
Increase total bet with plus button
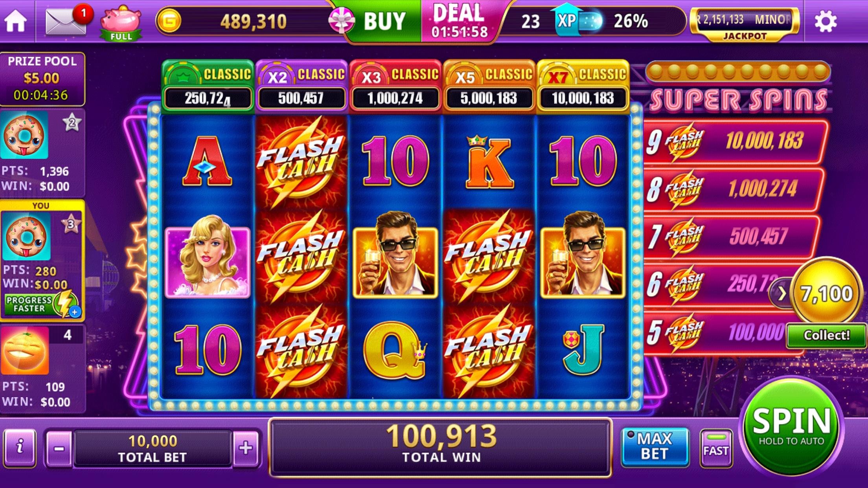coord(246,448)
